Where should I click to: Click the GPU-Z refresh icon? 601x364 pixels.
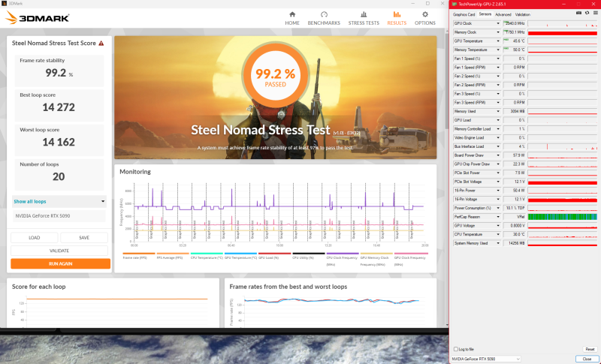click(587, 13)
